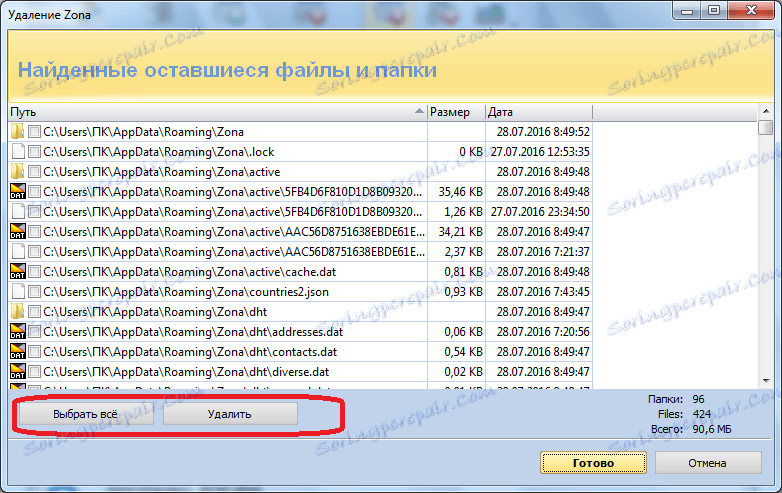Enable the checkbox on the 1,26 KB row

pyautogui.click(x=34, y=211)
